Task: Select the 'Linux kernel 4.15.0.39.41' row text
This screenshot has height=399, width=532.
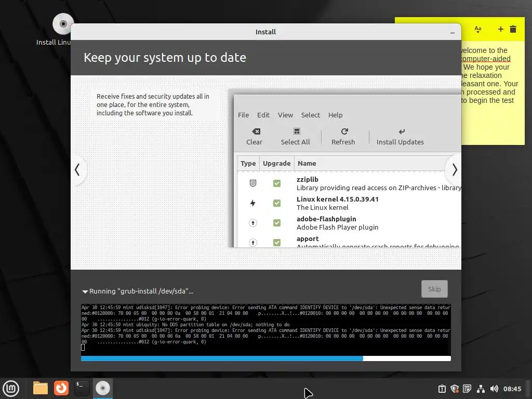Action: (338, 199)
